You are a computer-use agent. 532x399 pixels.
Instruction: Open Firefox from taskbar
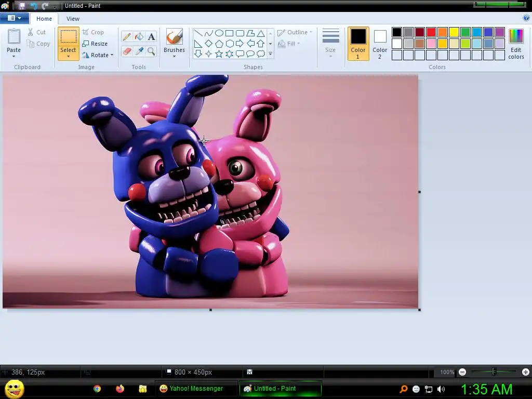tap(120, 389)
